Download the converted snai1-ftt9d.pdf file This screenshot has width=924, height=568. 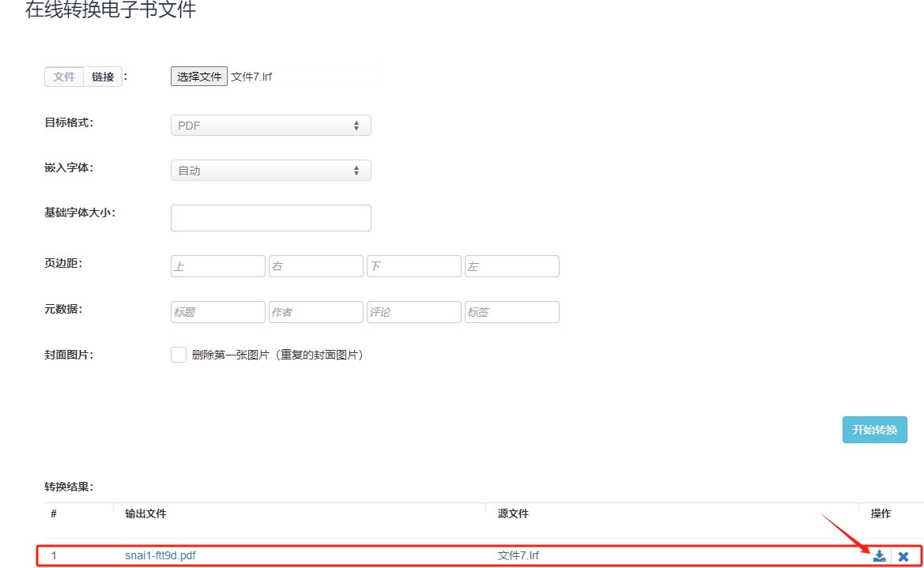(x=879, y=555)
